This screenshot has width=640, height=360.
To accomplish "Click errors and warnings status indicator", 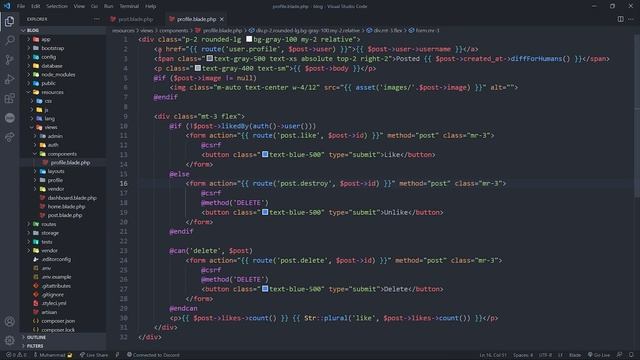I will [x=16, y=355].
